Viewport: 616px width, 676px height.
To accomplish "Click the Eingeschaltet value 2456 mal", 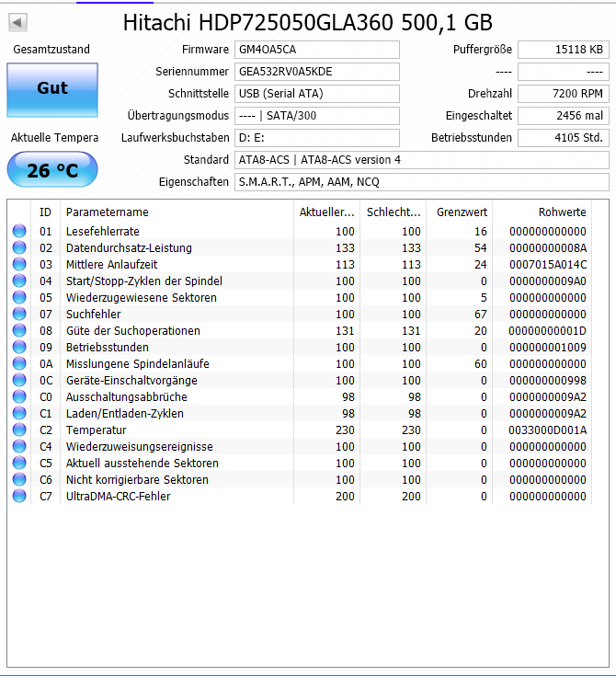I will pos(564,116).
